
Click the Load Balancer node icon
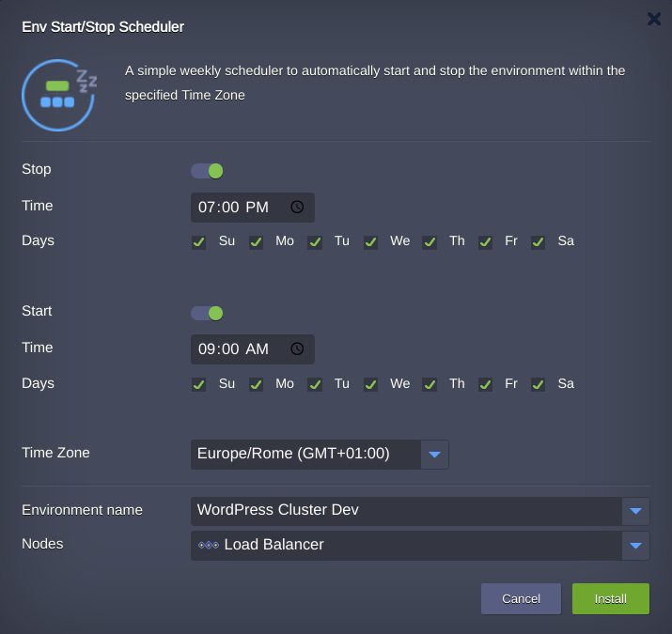click(x=208, y=545)
